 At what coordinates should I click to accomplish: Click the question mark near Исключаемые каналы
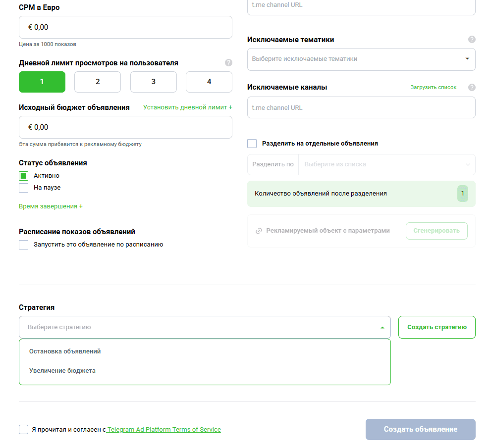coord(472,87)
